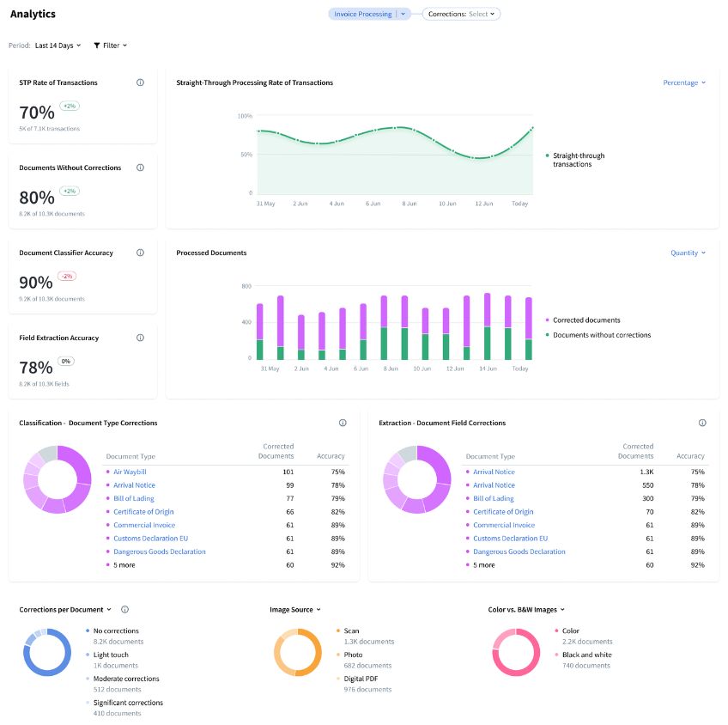The height and width of the screenshot is (725, 728).
Task: Select the 78% field extraction value
Action: click(x=36, y=368)
